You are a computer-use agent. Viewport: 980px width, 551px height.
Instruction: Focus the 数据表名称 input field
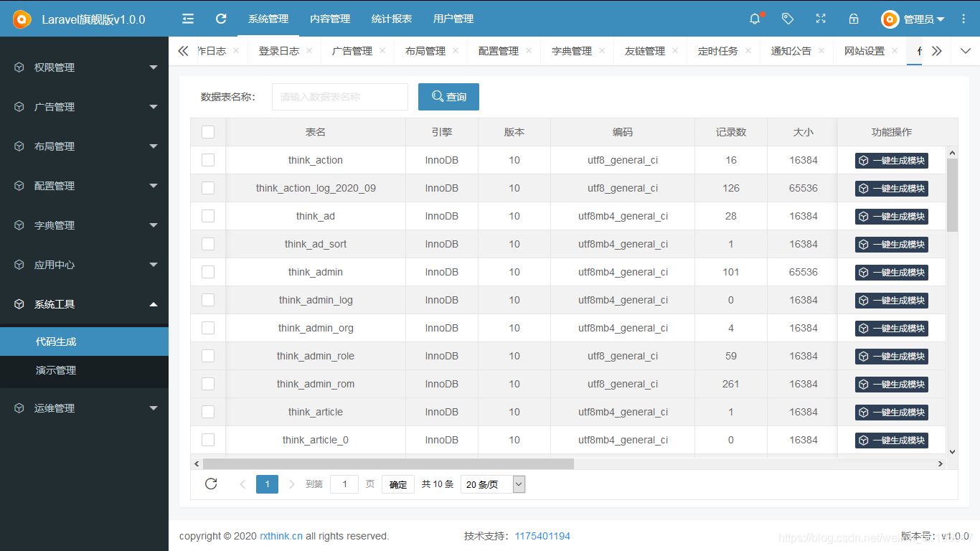coord(340,97)
